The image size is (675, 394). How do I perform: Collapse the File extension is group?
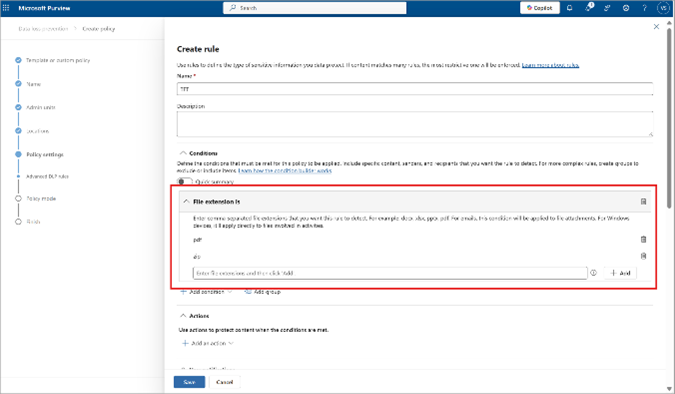click(x=186, y=202)
